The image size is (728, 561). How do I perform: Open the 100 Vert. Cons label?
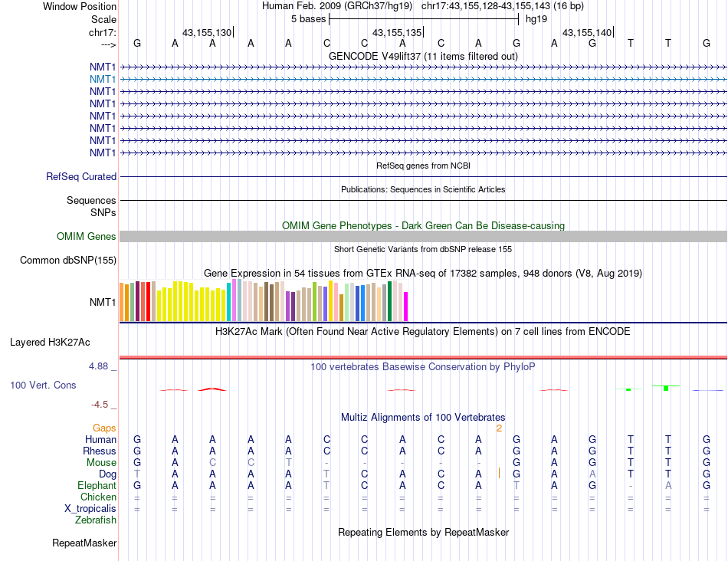[43, 385]
